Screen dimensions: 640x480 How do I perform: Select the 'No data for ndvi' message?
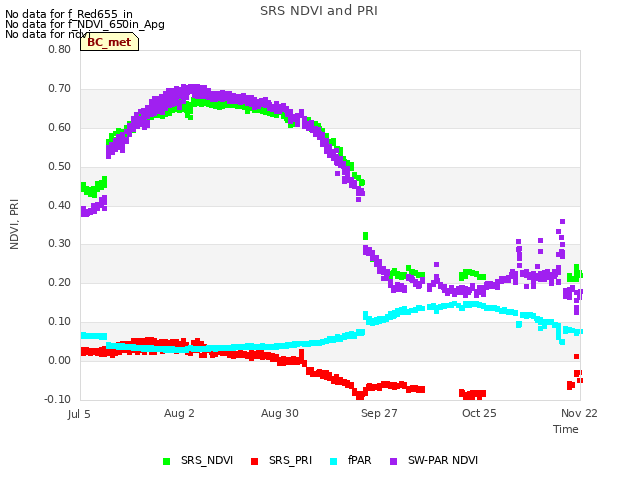point(48,34)
